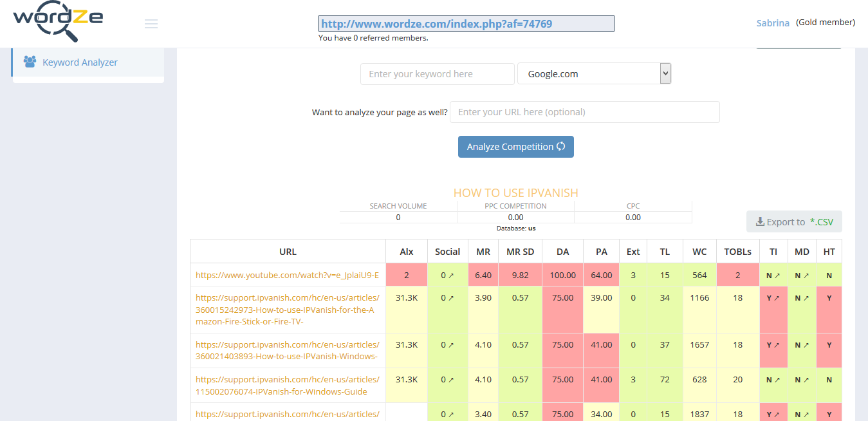Click the TOBLs value 20

click(738, 380)
